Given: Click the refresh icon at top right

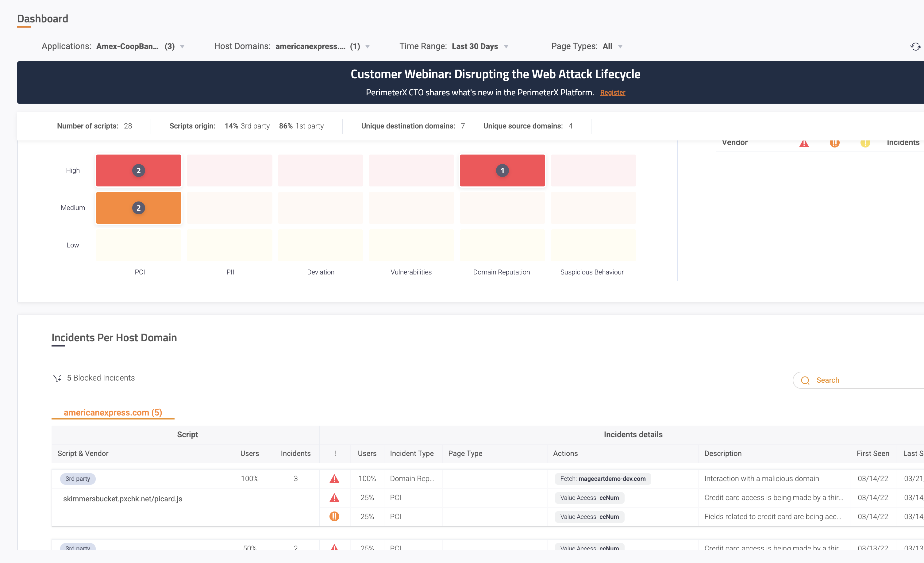Looking at the screenshot, I should pos(915,47).
